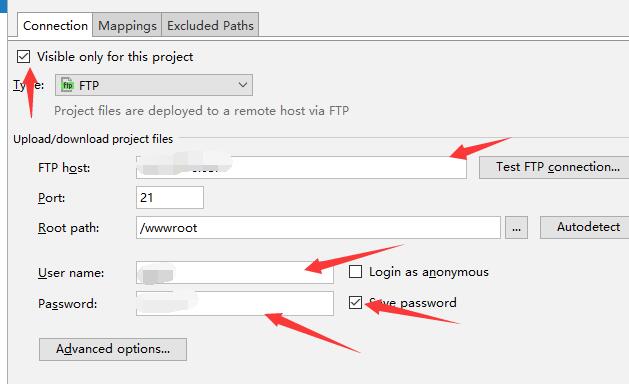Open the Type combo box showing FTP
This screenshot has height=384, width=629.
(x=154, y=85)
